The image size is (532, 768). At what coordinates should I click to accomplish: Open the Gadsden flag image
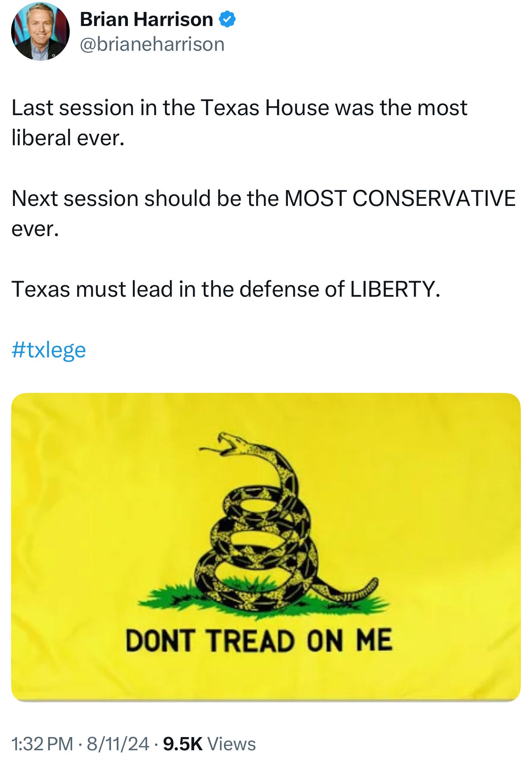[266, 547]
